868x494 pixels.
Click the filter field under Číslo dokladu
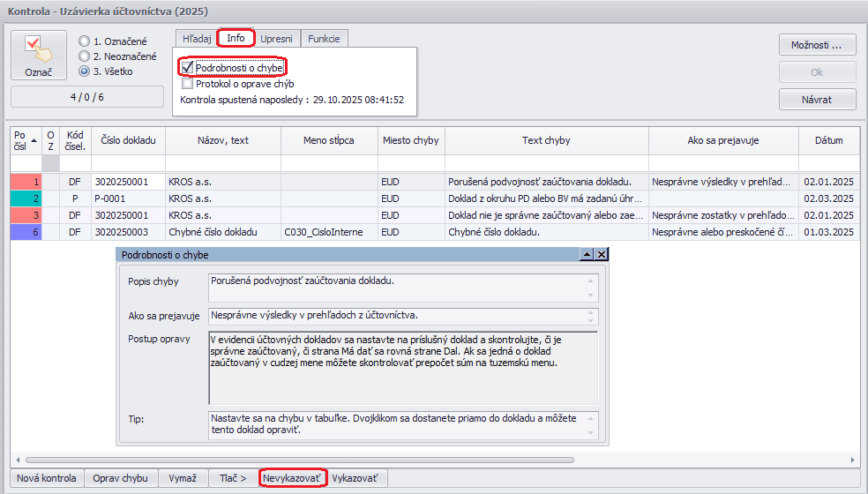(128, 164)
